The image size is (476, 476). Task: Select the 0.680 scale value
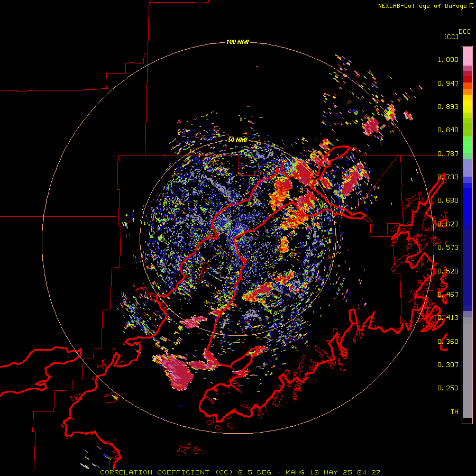448,200
